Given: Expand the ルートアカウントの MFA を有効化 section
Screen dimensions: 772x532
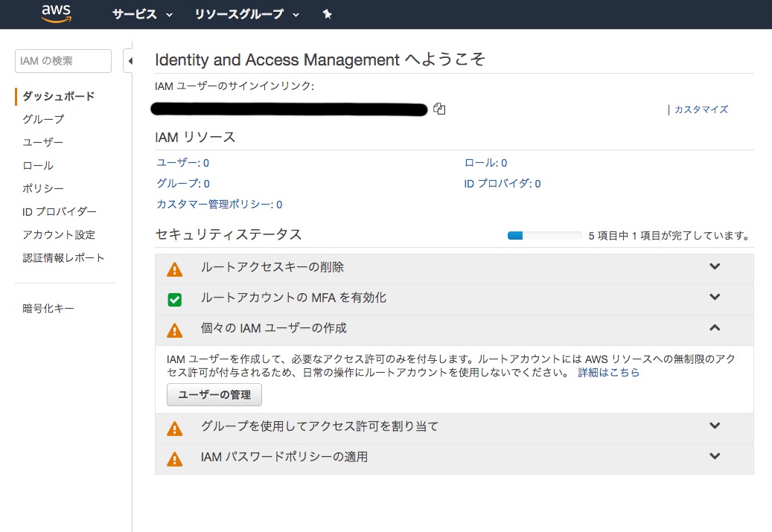Looking at the screenshot, I should [x=714, y=297].
